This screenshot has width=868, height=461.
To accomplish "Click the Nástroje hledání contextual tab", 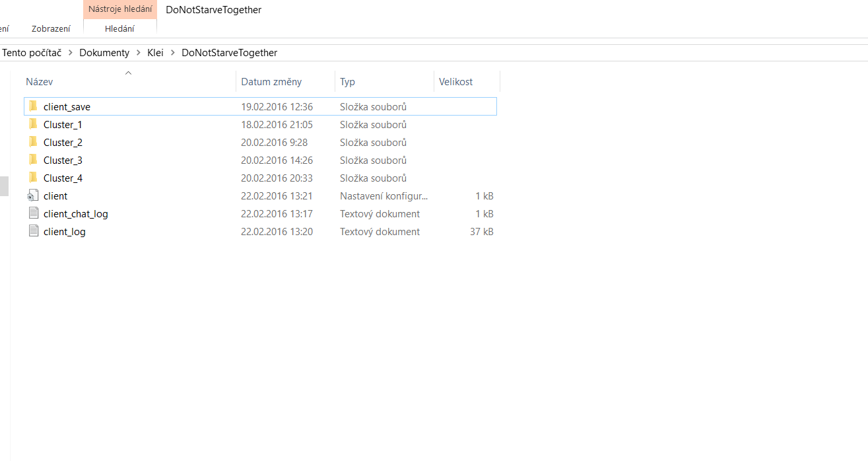I will pos(120,9).
